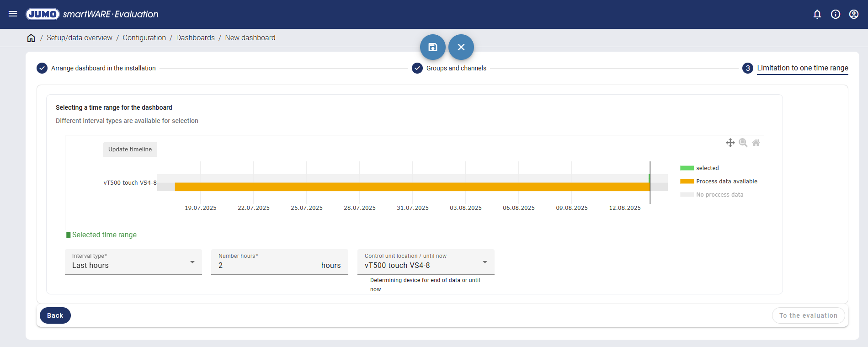Go to 'Arrange dashboard in the installation' step
Screen dimensions: 868x347
103,68
